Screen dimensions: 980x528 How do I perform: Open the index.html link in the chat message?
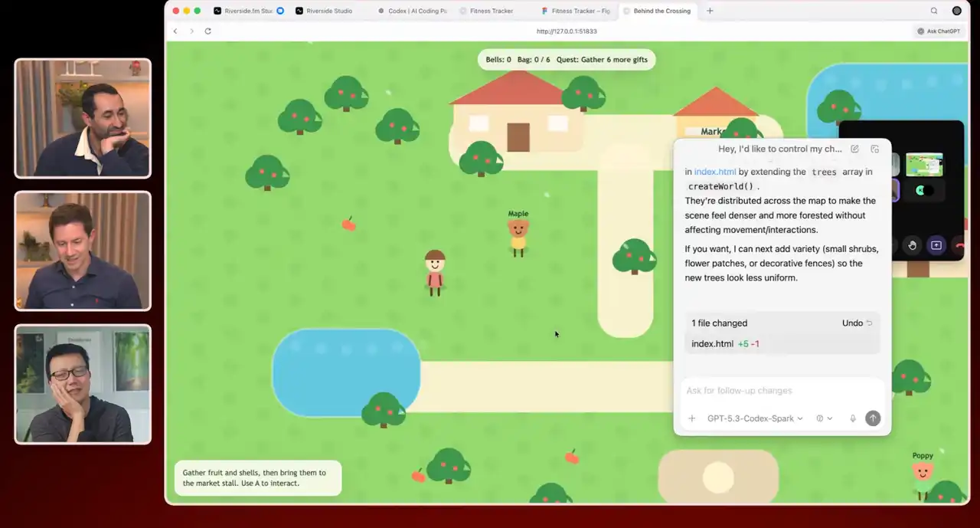point(714,172)
